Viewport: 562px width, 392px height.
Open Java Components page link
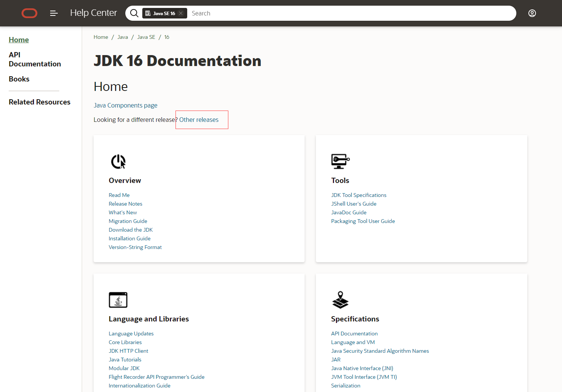tap(126, 105)
